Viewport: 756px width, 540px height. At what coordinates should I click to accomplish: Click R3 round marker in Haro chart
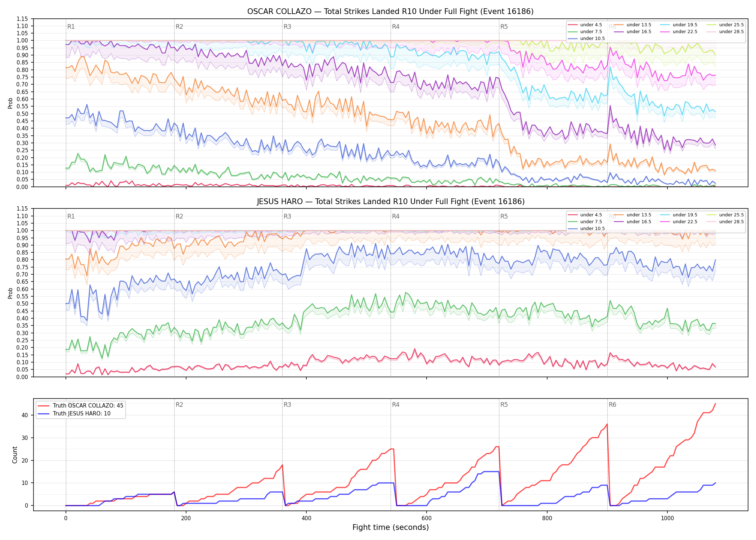coord(287,217)
